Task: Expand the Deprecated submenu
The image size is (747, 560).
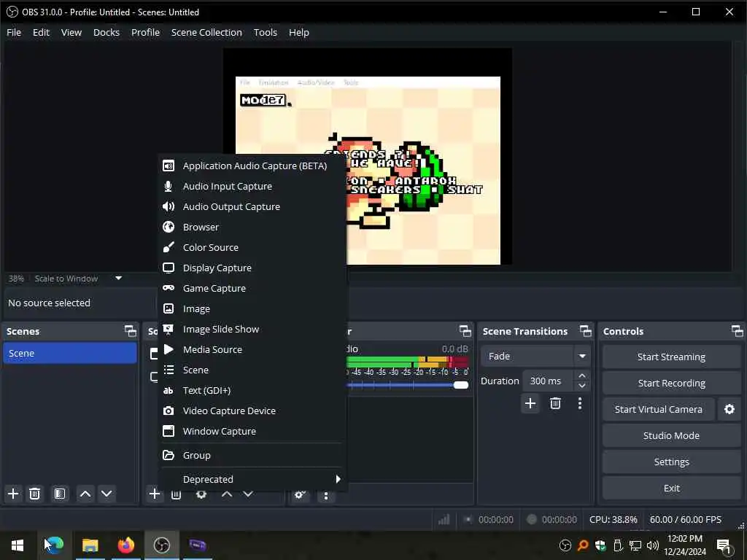Action: pyautogui.click(x=252, y=479)
